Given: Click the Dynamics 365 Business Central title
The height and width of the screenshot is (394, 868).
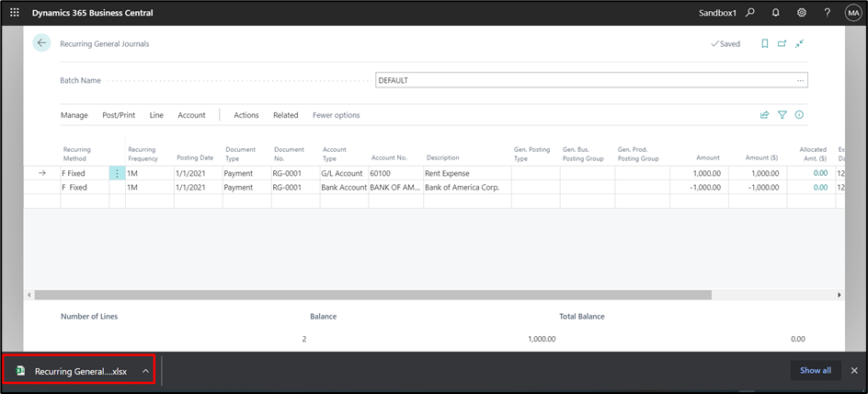Looking at the screenshot, I should click(93, 13).
